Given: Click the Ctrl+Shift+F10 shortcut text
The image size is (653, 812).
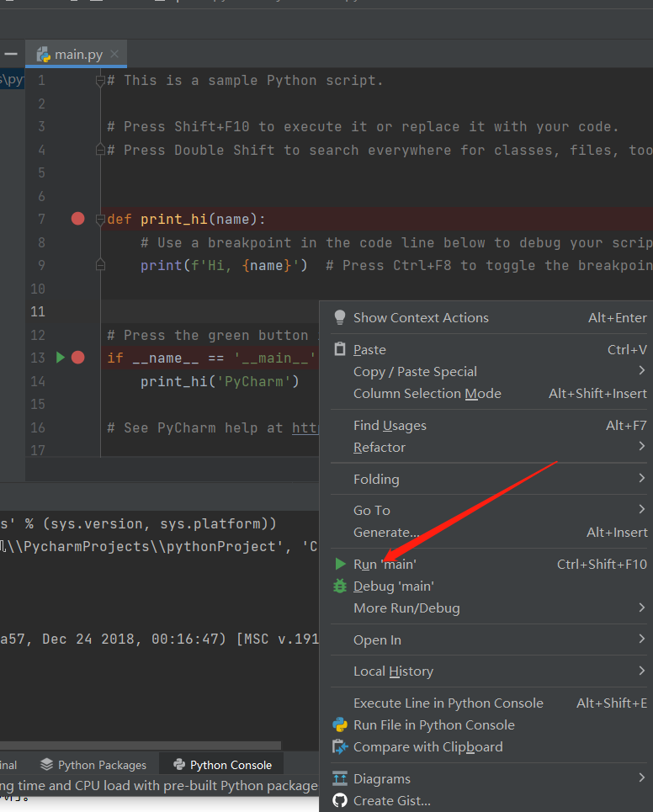Looking at the screenshot, I should [602, 564].
